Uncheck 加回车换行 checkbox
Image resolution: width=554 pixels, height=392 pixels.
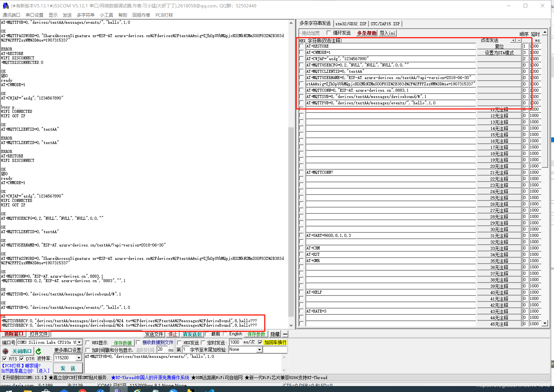[x=260, y=342]
